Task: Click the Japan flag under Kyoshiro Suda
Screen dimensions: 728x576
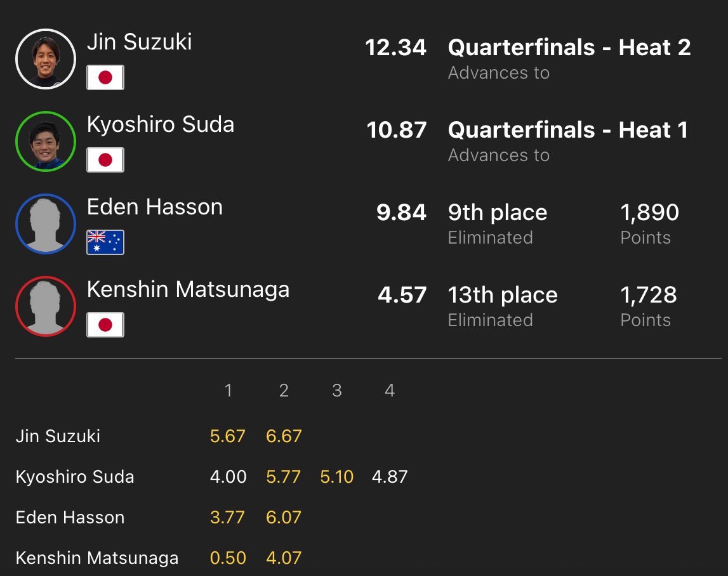Action: click(105, 160)
